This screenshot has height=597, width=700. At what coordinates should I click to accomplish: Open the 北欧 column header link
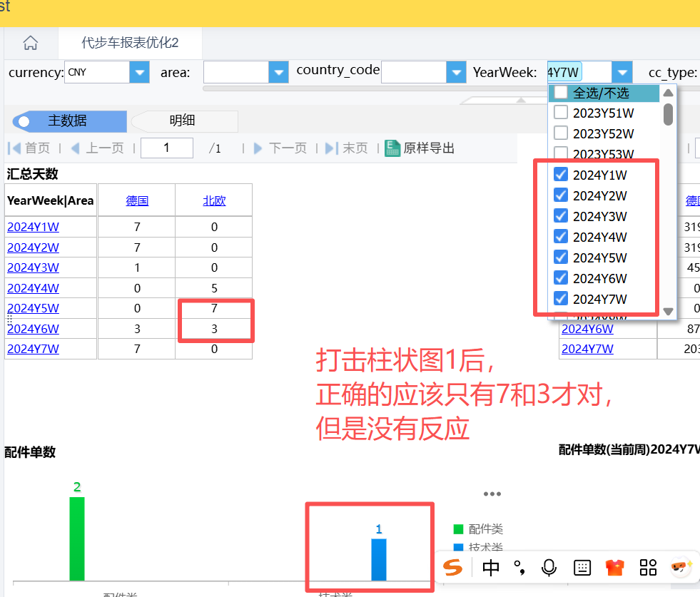pos(214,201)
